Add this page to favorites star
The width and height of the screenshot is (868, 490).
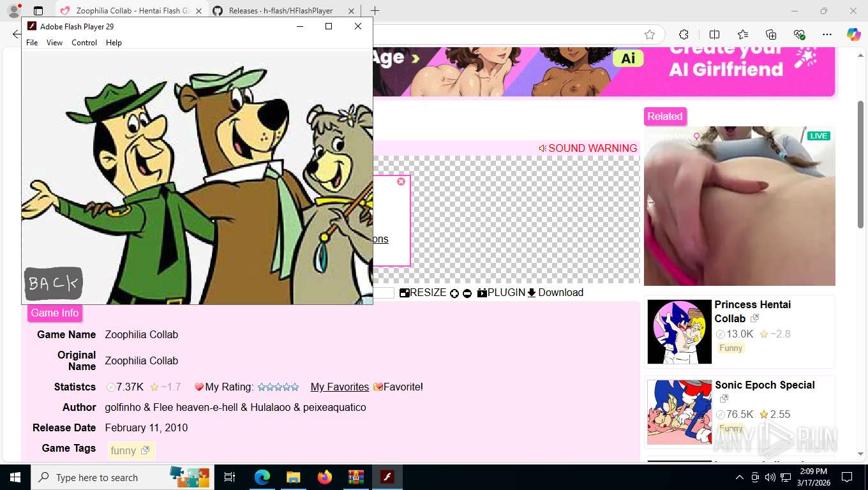(x=650, y=34)
